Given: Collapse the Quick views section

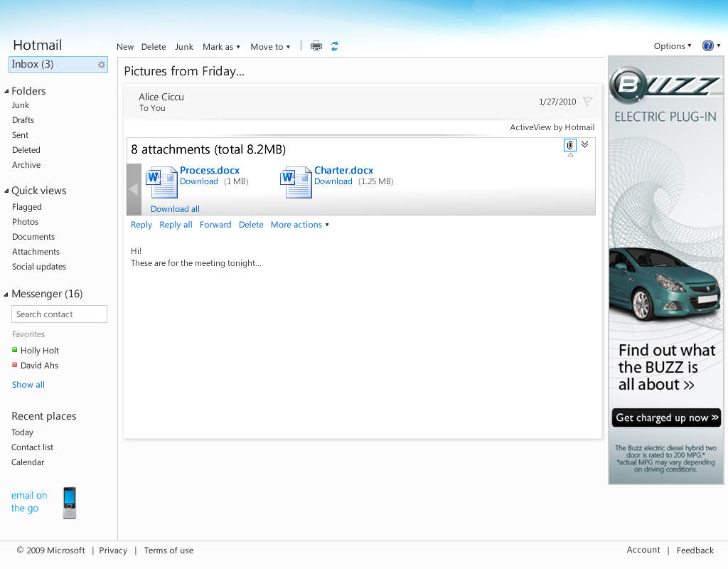Looking at the screenshot, I should 6,191.
